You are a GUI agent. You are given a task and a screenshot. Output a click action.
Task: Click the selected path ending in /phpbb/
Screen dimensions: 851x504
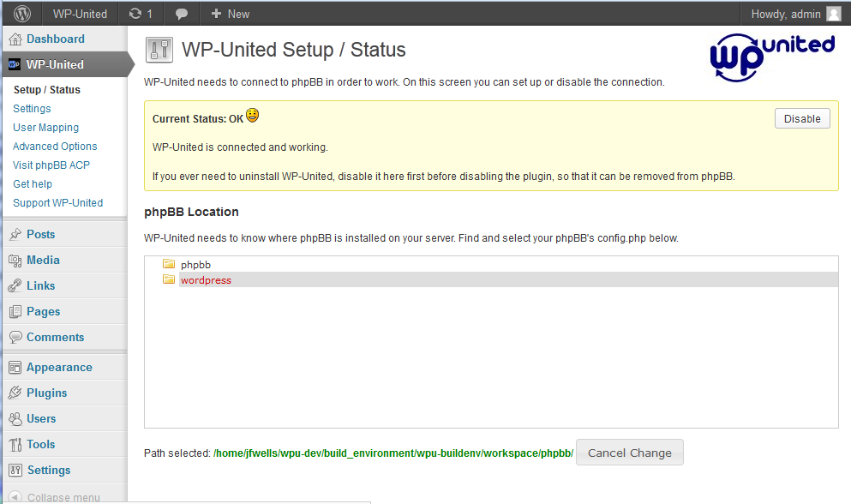pos(393,453)
